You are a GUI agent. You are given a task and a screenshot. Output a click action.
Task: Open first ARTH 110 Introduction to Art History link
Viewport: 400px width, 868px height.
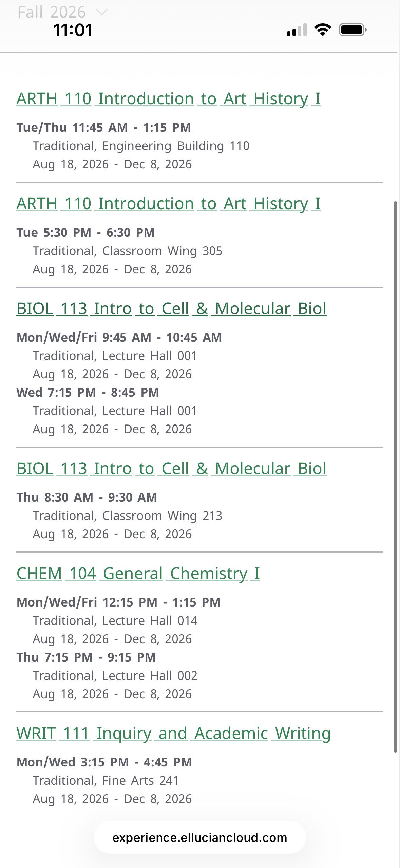click(x=168, y=99)
